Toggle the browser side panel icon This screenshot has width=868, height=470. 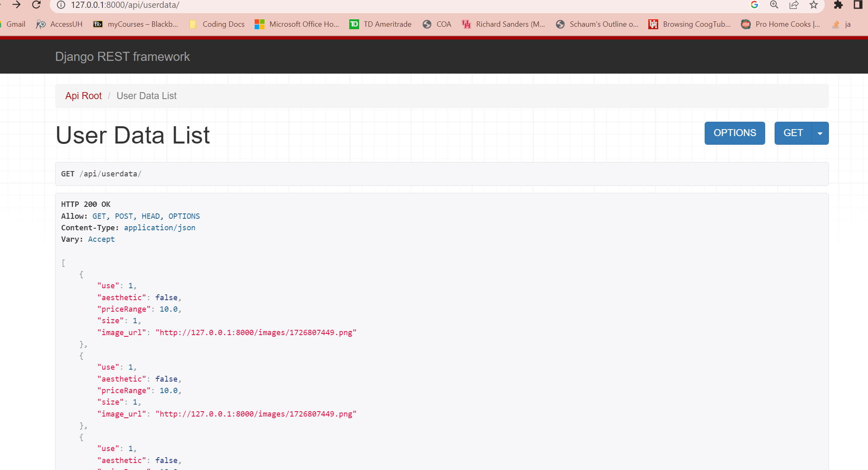click(x=858, y=5)
